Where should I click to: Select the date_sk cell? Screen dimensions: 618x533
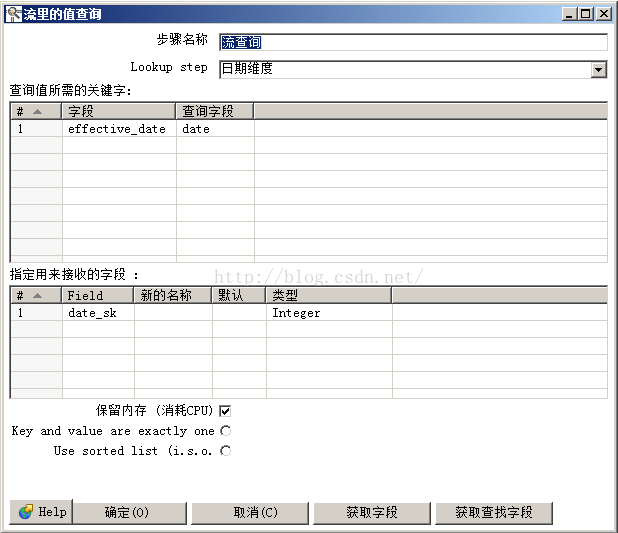[x=98, y=312]
